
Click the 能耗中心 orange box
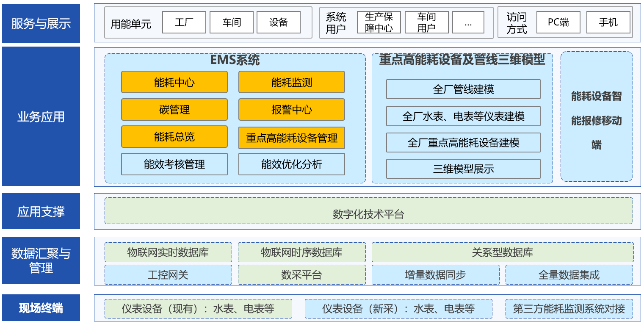pyautogui.click(x=174, y=82)
